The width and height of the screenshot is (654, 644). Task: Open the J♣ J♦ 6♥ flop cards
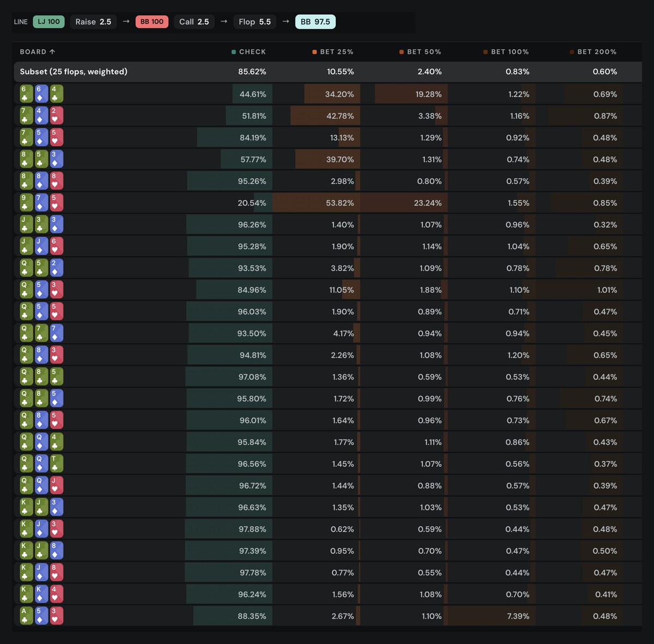click(41, 246)
